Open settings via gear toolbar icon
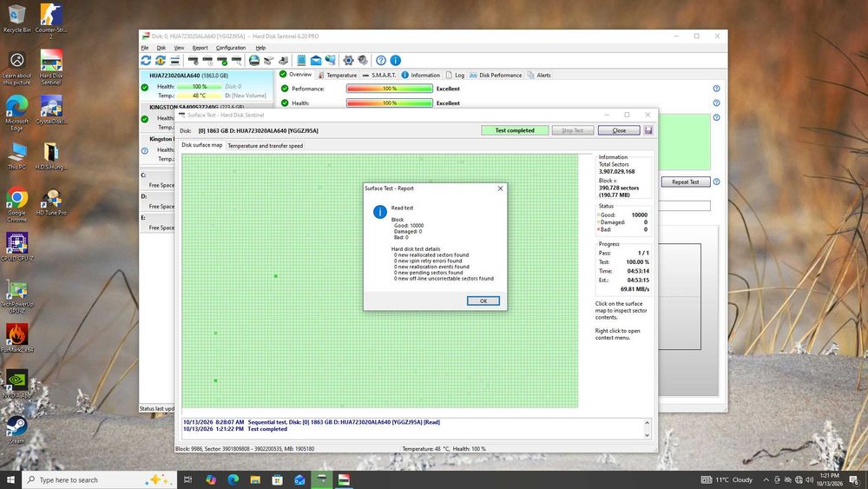This screenshot has height=489, width=868. click(x=348, y=60)
